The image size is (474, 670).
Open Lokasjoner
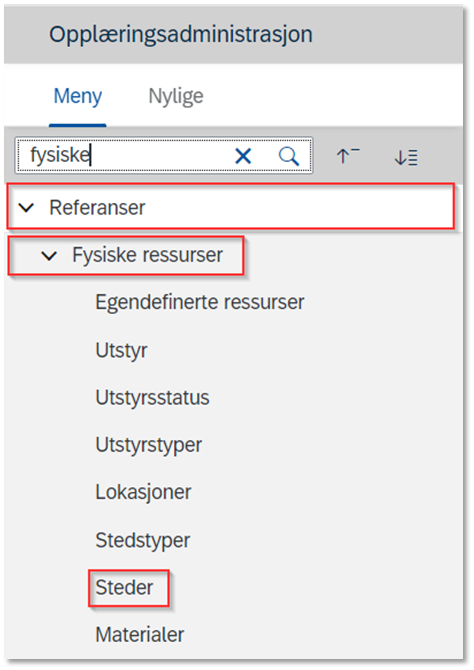pyautogui.click(x=143, y=492)
